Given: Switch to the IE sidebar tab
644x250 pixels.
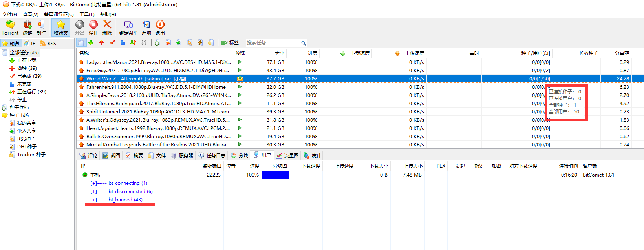Looking at the screenshot, I should coord(29,43).
